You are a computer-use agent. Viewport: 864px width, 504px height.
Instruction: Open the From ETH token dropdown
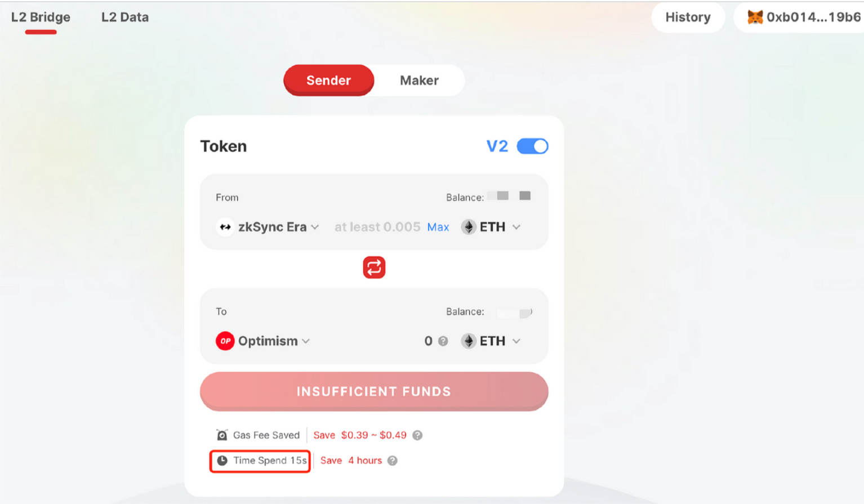point(491,227)
